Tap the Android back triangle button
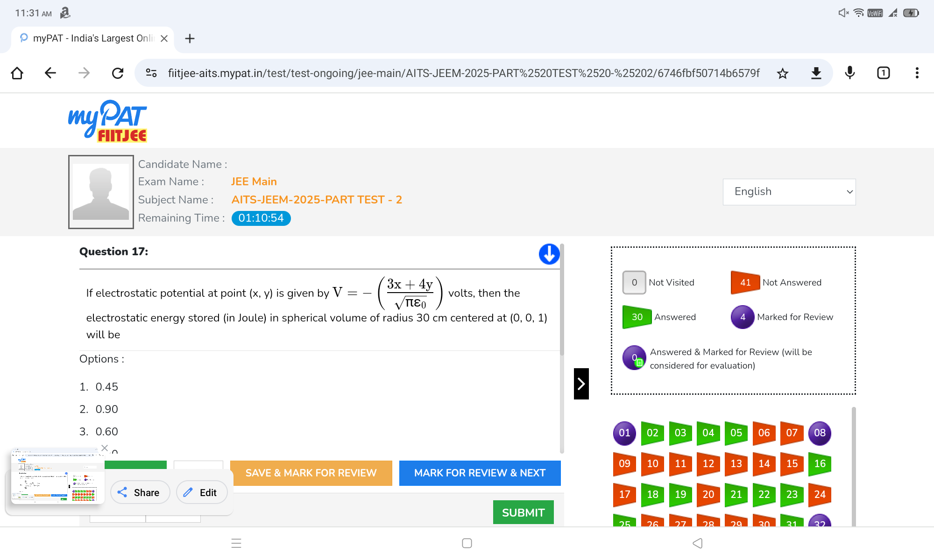This screenshot has height=560, width=934. [x=698, y=543]
